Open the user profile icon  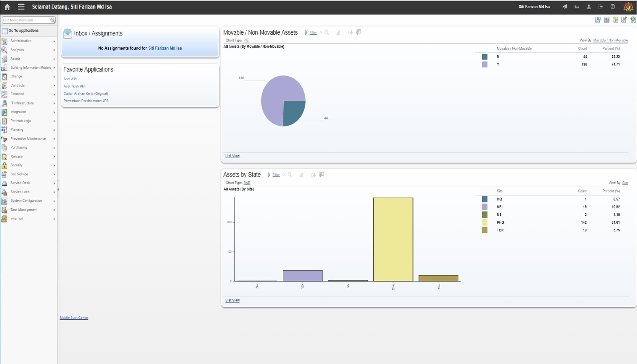589,7
